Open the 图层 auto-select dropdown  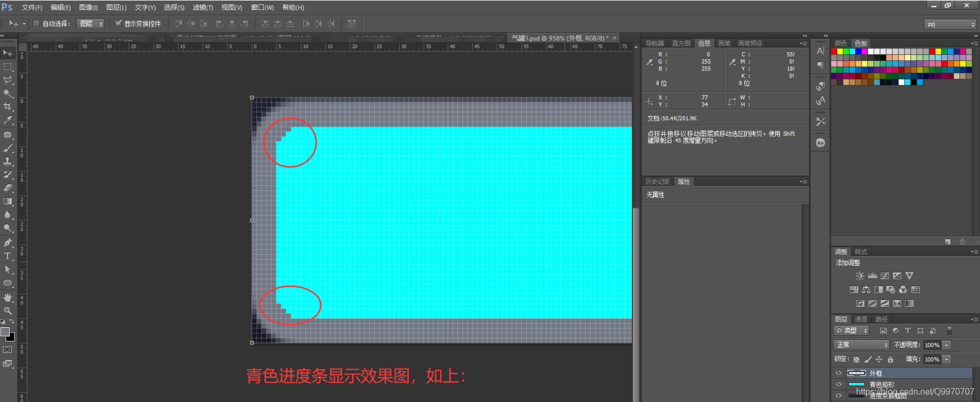point(91,24)
